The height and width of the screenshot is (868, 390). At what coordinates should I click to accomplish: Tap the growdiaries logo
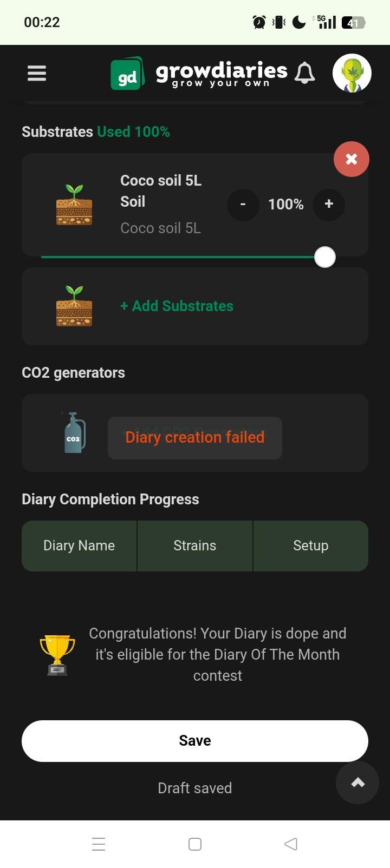(199, 74)
